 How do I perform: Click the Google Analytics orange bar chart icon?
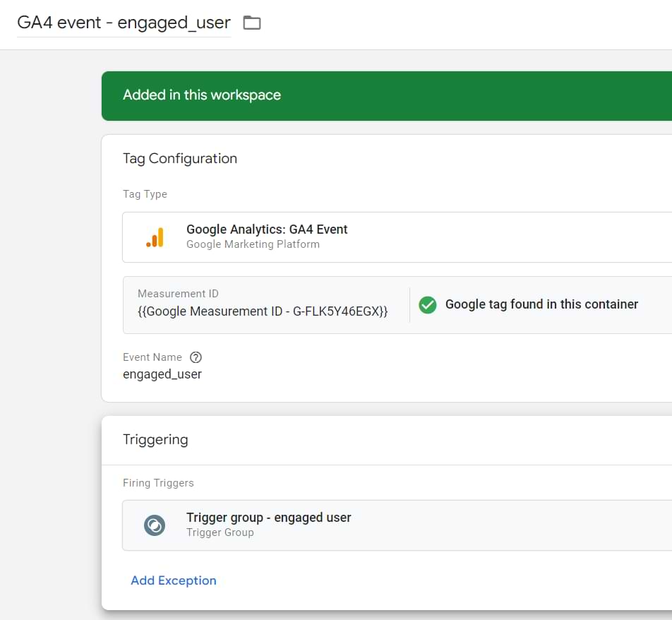pyautogui.click(x=155, y=237)
